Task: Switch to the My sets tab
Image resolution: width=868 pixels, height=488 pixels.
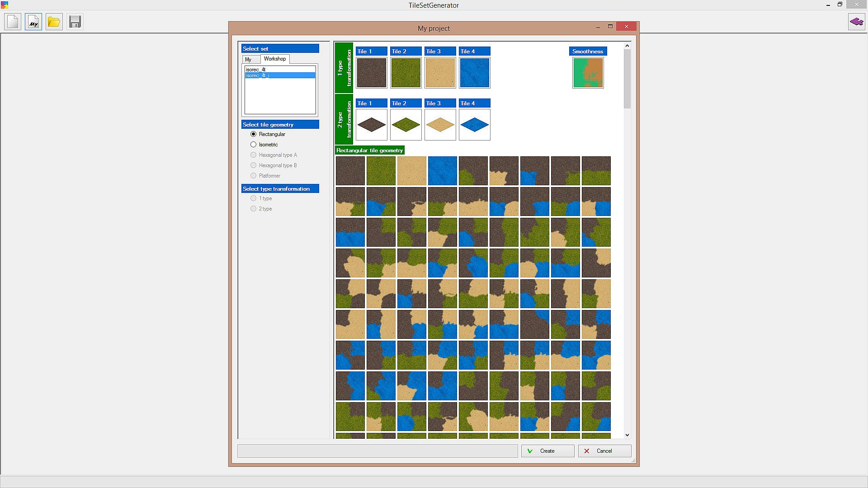Action: click(x=249, y=60)
